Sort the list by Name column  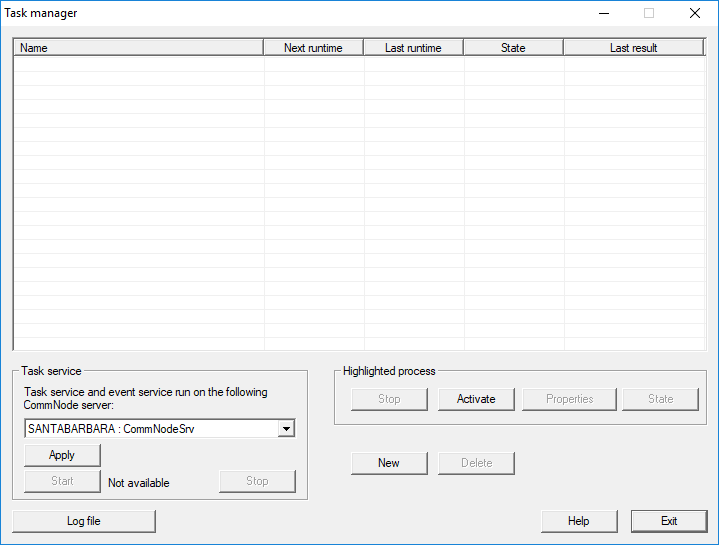138,47
